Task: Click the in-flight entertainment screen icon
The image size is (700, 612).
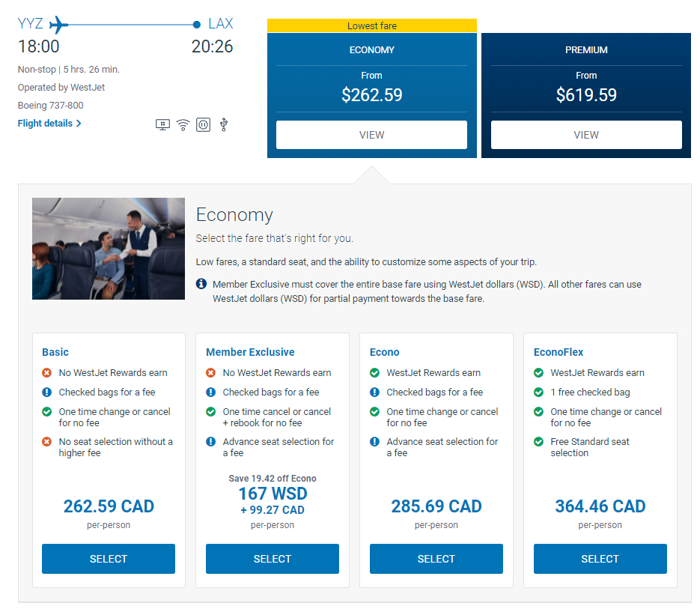Action: [x=162, y=125]
